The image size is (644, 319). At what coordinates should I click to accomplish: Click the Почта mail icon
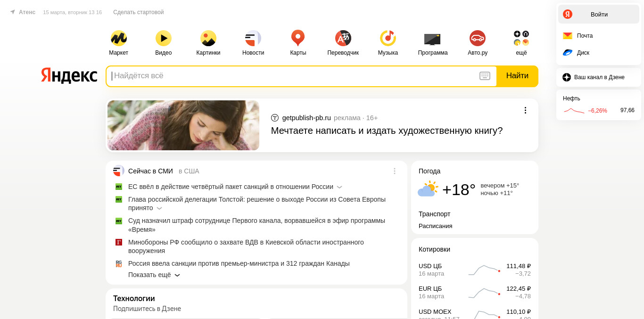pos(568,36)
